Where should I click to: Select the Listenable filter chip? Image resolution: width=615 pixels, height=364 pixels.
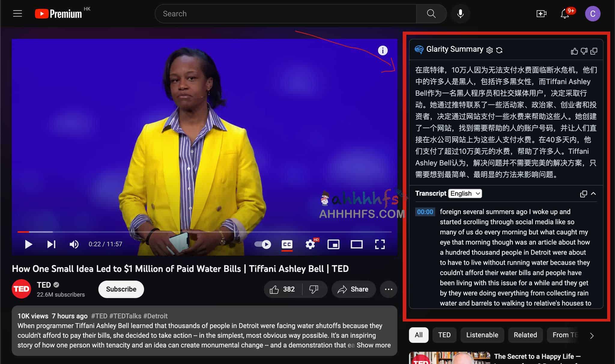click(482, 335)
